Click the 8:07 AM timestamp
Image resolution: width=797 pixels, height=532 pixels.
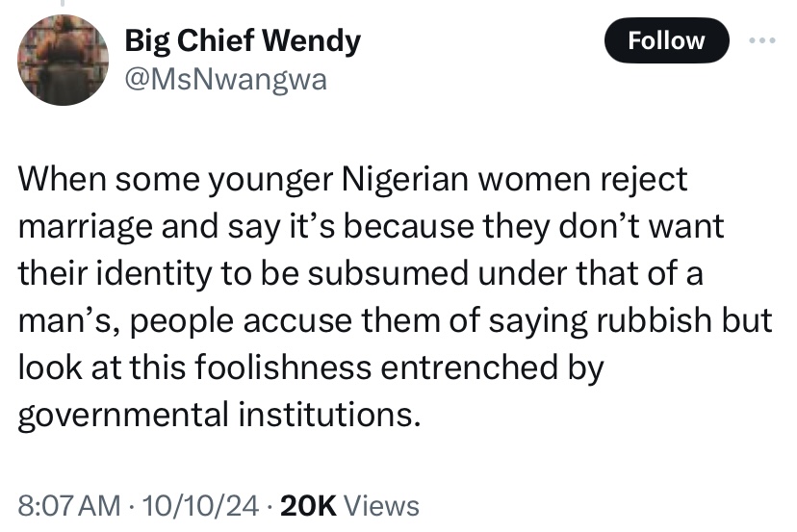(70, 505)
